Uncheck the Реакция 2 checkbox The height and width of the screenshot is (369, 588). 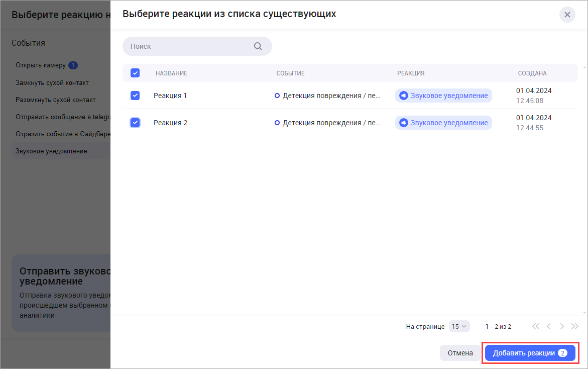pos(135,123)
